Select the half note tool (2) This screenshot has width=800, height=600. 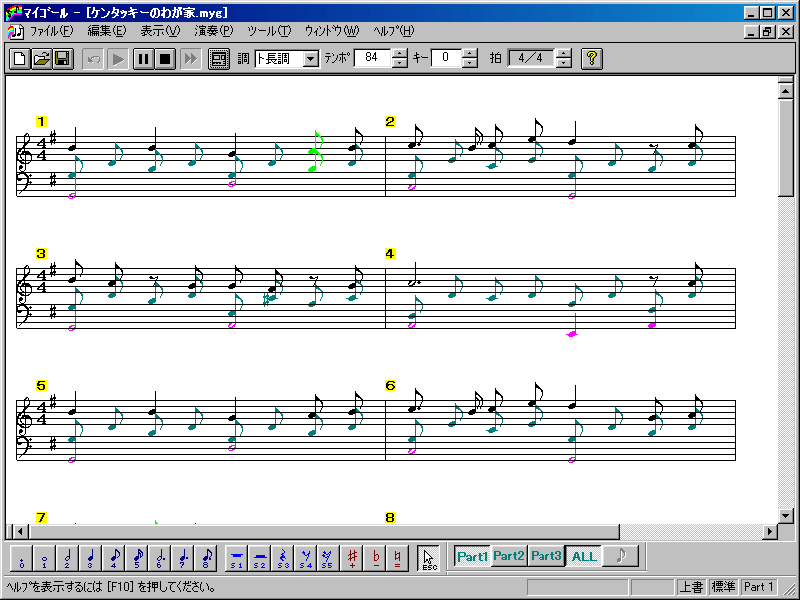point(67,558)
